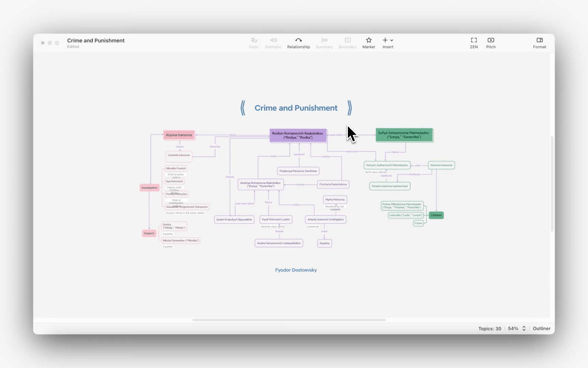Click the 'killed by' relationship label
588x368 pixels.
215,147
